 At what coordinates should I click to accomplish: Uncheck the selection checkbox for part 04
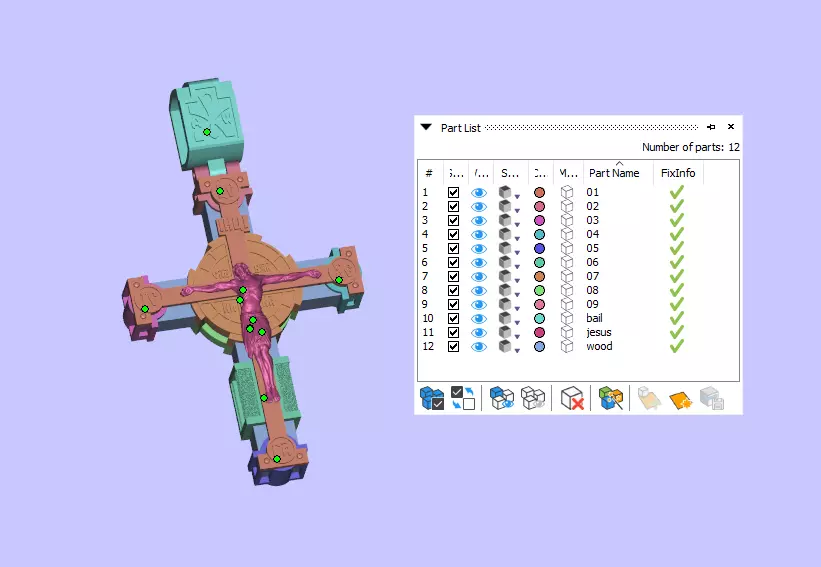pos(453,235)
